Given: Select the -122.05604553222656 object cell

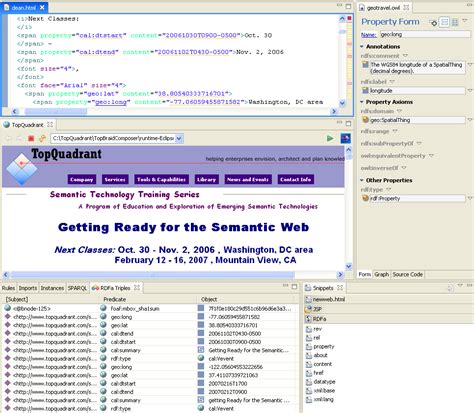Looking at the screenshot, I should (235, 367).
